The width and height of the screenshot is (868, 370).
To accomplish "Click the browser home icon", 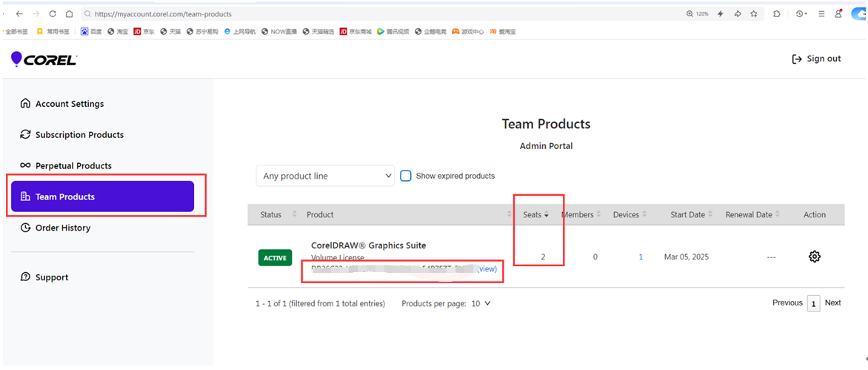I will (69, 14).
